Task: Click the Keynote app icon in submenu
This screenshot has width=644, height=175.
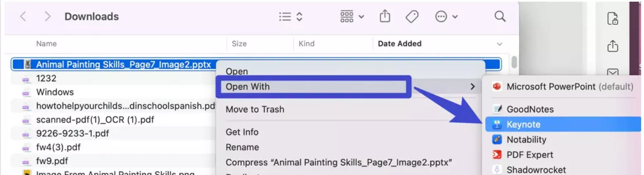Action: [497, 125]
